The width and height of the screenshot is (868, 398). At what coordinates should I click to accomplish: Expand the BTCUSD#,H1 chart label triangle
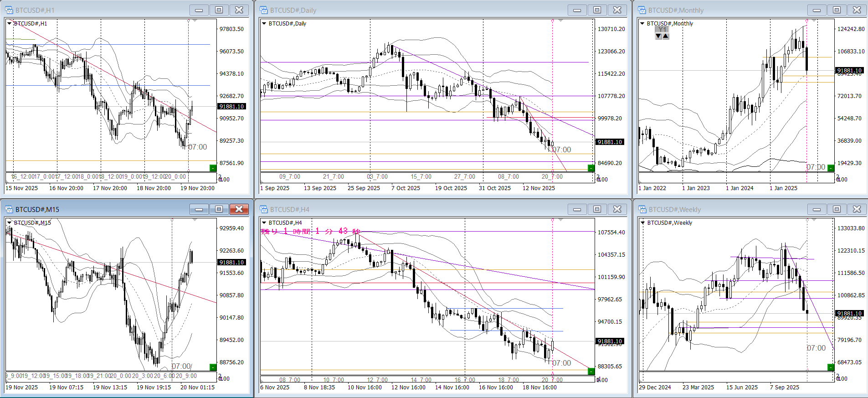click(9, 23)
